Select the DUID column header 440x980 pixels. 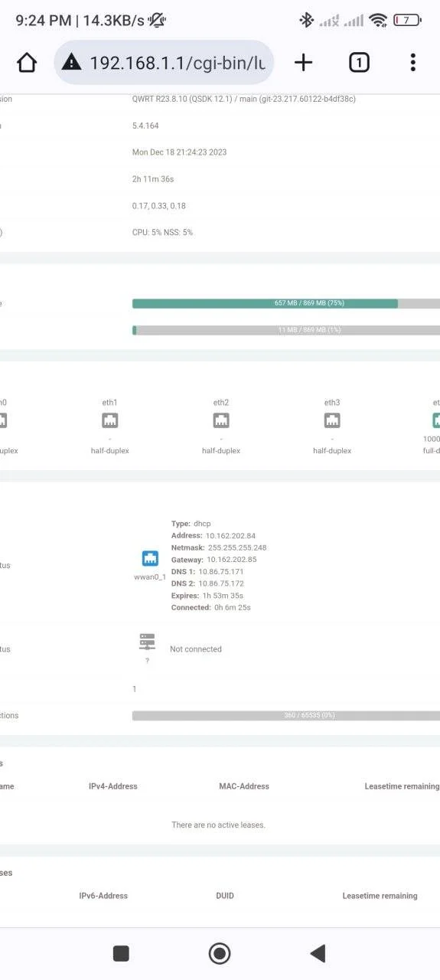coord(225,896)
